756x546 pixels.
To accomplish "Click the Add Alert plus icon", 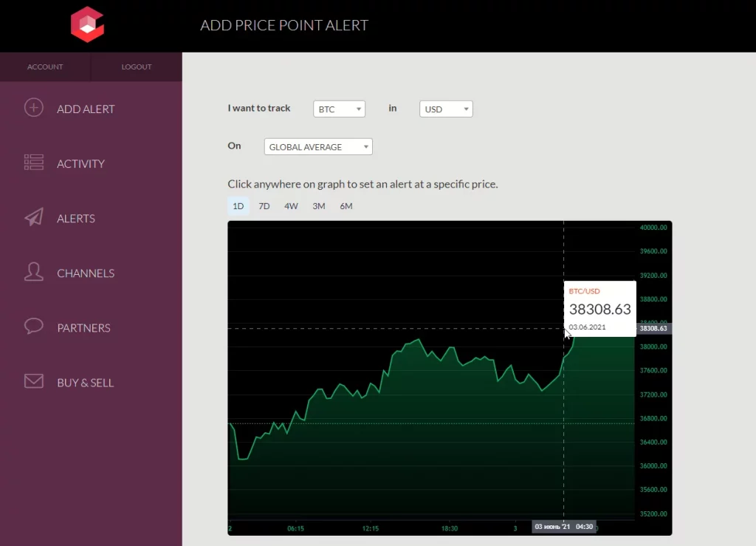I will click(x=34, y=108).
